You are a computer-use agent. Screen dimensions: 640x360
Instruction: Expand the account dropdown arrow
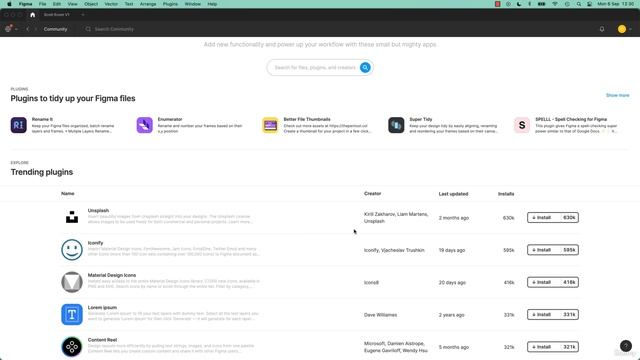(x=630, y=29)
